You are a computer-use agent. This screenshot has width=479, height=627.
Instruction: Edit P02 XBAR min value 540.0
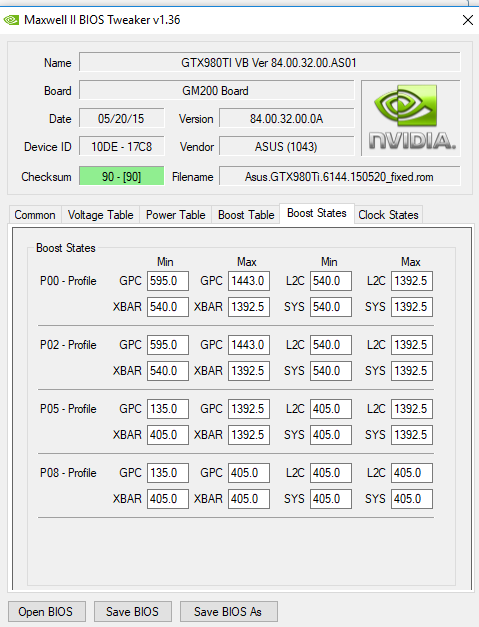[168, 371]
